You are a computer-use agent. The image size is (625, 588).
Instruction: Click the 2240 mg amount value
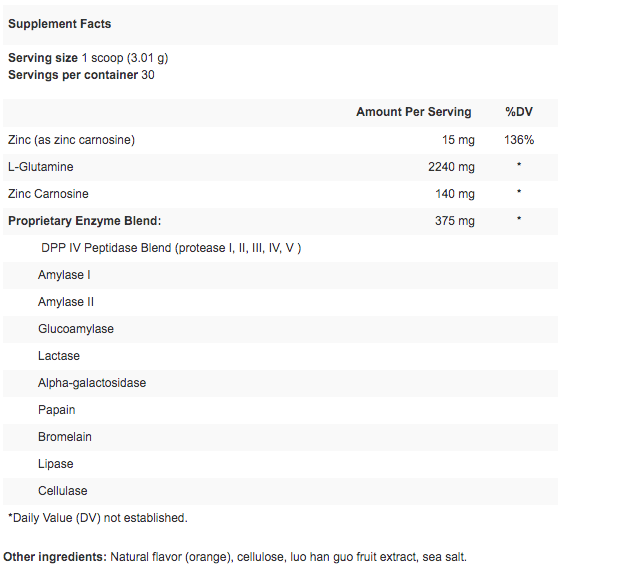click(x=451, y=167)
